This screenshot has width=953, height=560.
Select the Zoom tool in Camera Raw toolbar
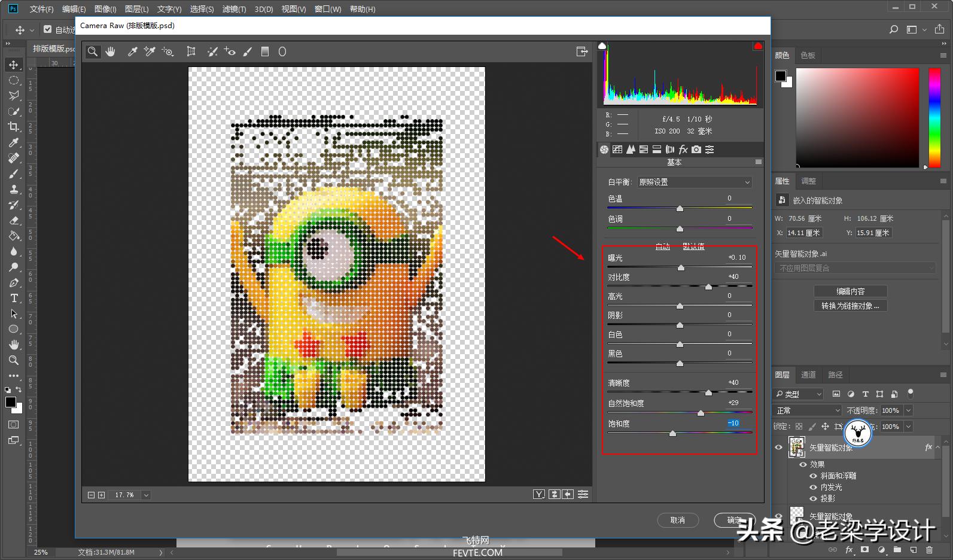[x=93, y=51]
